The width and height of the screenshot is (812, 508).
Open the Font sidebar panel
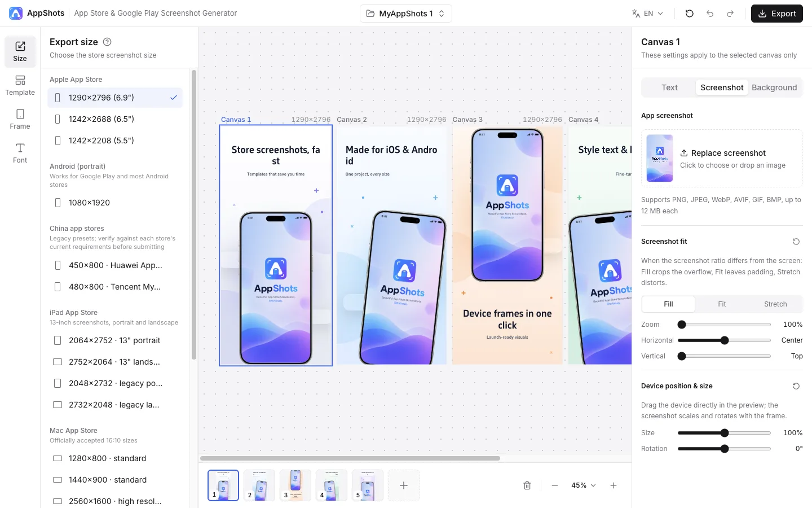point(20,153)
